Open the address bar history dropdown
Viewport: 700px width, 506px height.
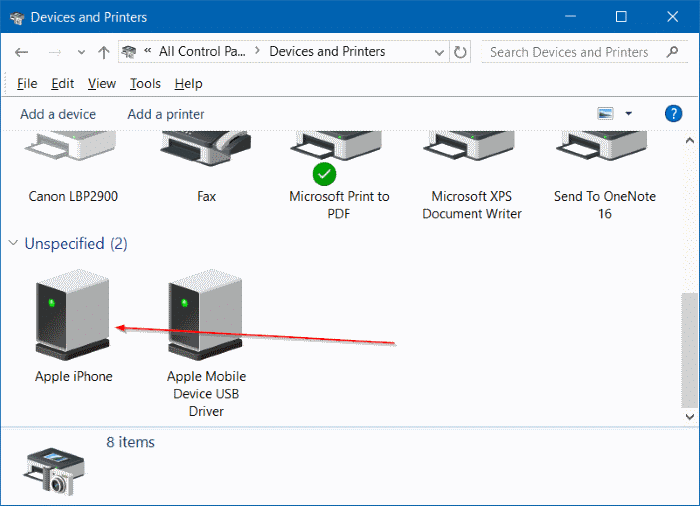[x=439, y=52]
